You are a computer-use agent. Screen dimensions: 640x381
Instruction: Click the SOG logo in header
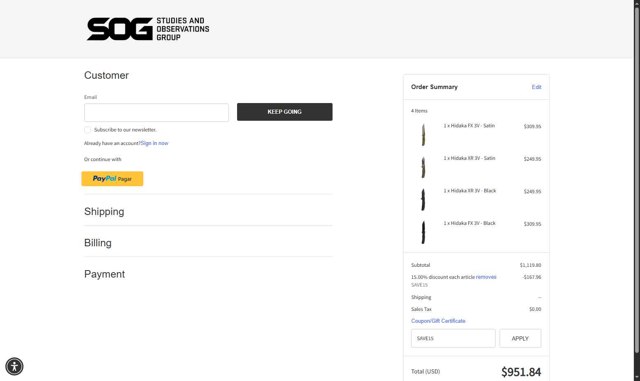[148, 29]
